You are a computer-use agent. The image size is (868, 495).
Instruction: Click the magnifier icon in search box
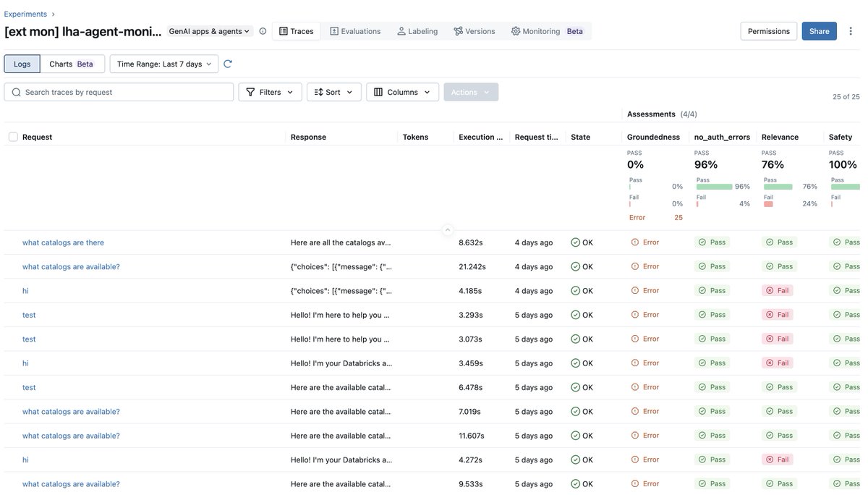[16, 92]
